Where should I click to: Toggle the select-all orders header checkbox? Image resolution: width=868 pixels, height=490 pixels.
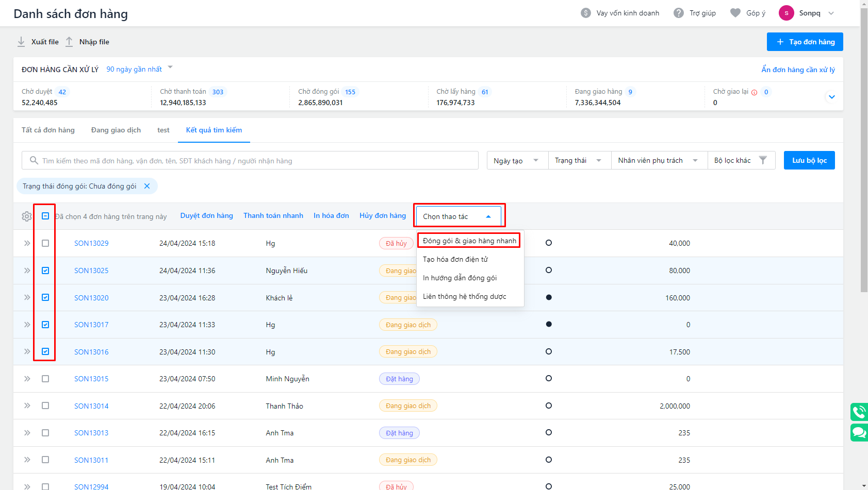click(45, 216)
